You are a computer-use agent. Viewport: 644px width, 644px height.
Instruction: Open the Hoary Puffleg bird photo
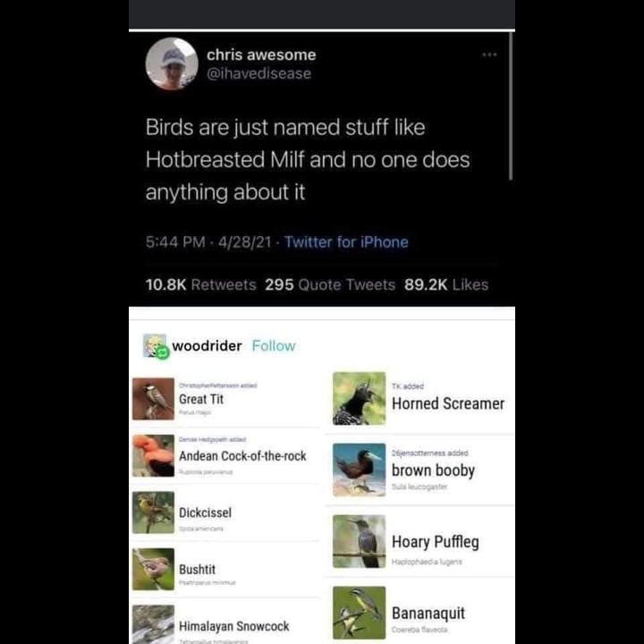pos(359,541)
